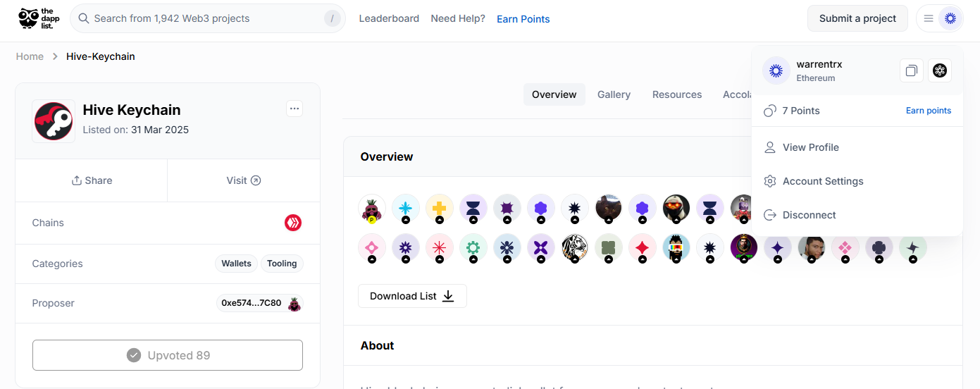
Task: Click the green gear upvoter avatar
Action: coord(473,247)
